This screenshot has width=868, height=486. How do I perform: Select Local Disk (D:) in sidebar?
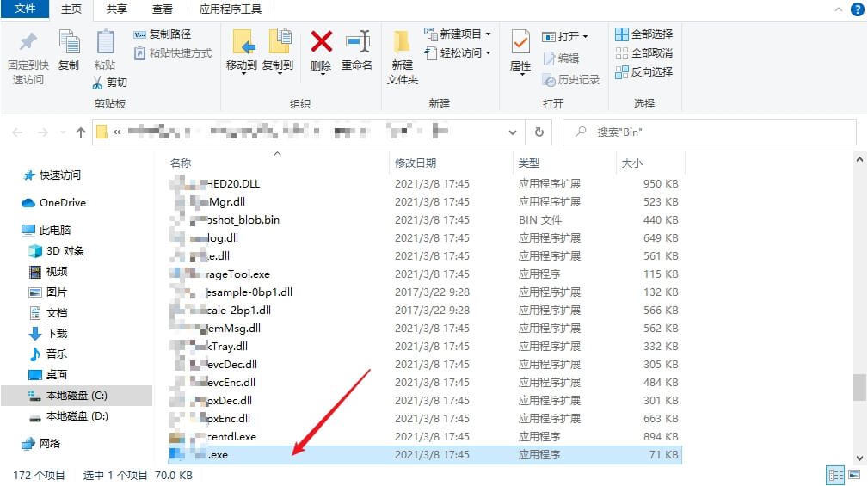69,416
